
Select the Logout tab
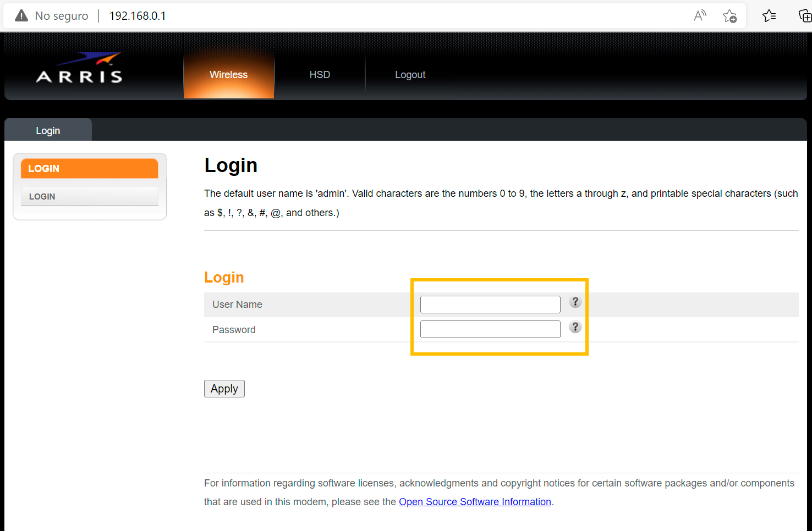click(x=410, y=75)
